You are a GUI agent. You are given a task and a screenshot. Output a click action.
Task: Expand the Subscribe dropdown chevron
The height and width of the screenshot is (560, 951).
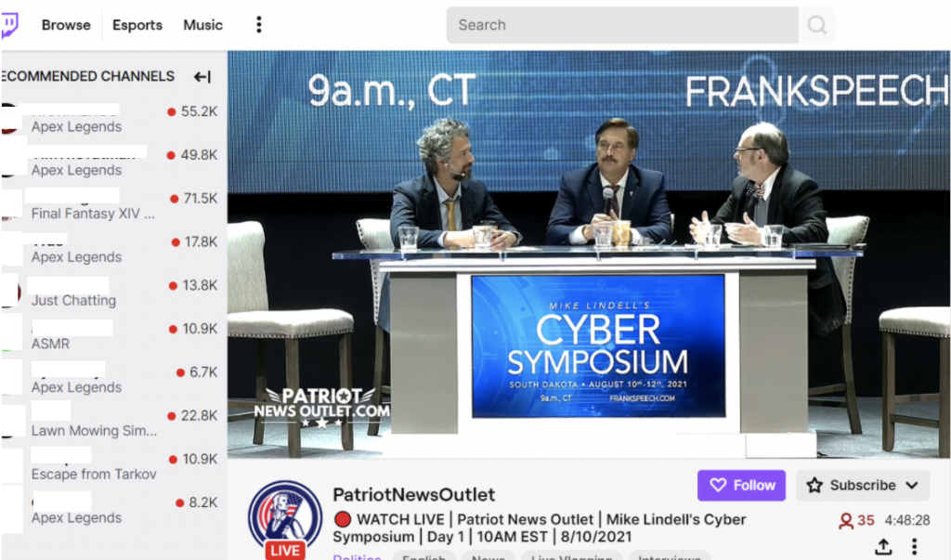(x=912, y=486)
